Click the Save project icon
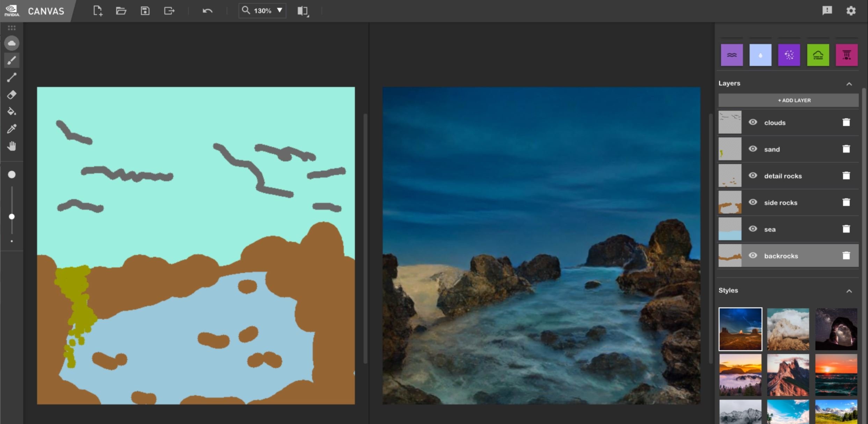This screenshot has width=868, height=424. [145, 11]
